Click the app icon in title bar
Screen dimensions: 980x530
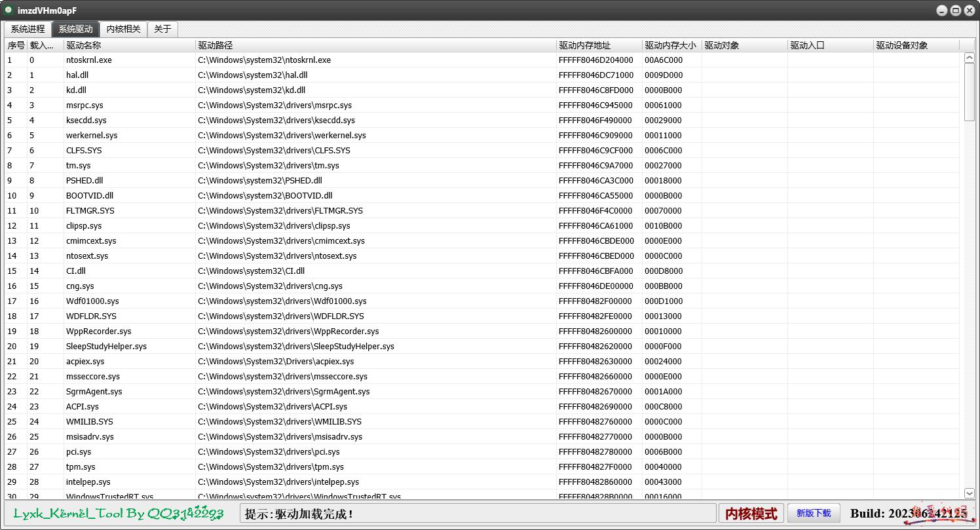pyautogui.click(x=9, y=10)
